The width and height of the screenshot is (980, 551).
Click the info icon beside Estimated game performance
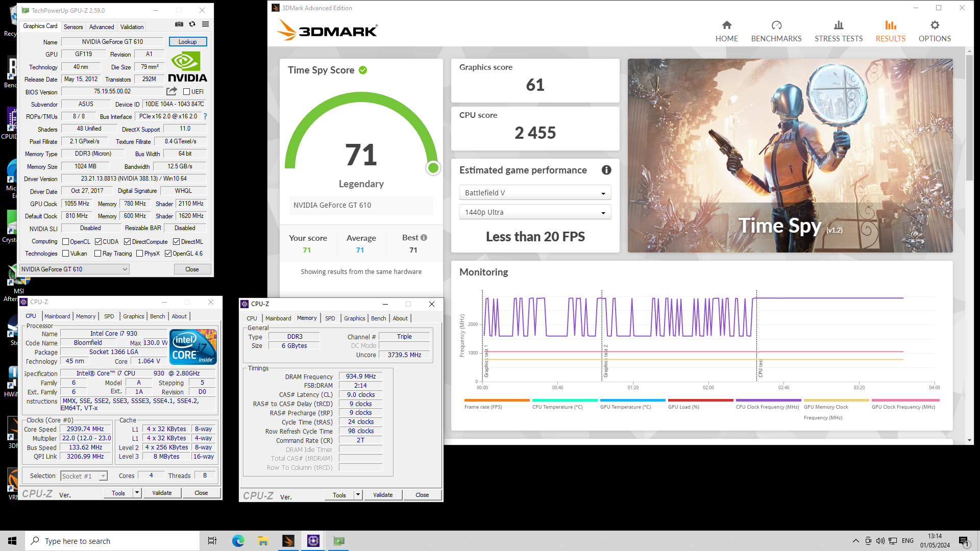coord(606,170)
